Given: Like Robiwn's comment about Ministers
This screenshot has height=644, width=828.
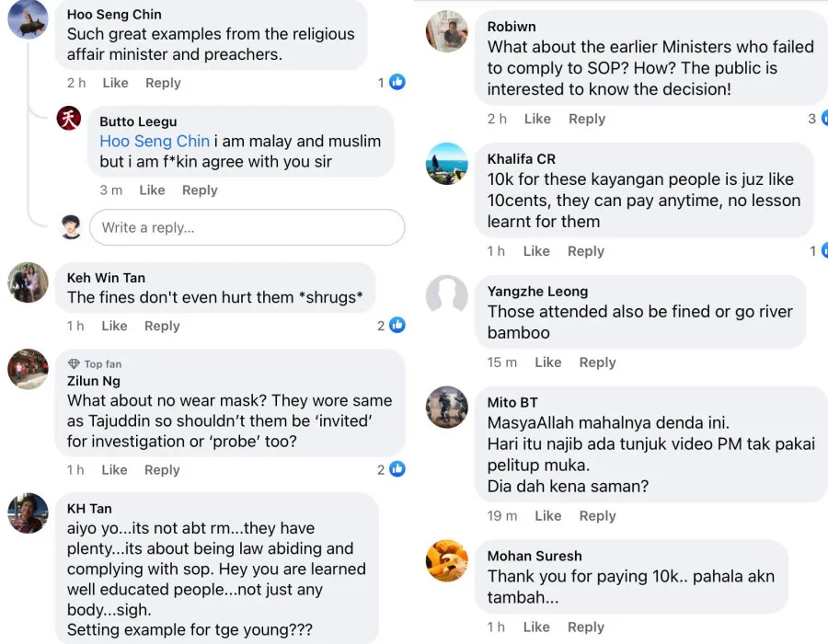Looking at the screenshot, I should tap(537, 119).
